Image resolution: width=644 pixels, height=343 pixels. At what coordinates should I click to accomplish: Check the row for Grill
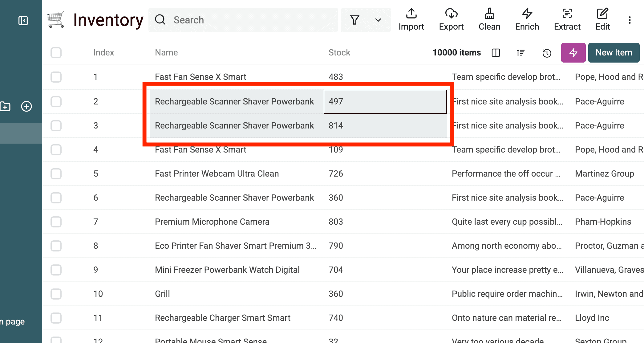point(56,294)
